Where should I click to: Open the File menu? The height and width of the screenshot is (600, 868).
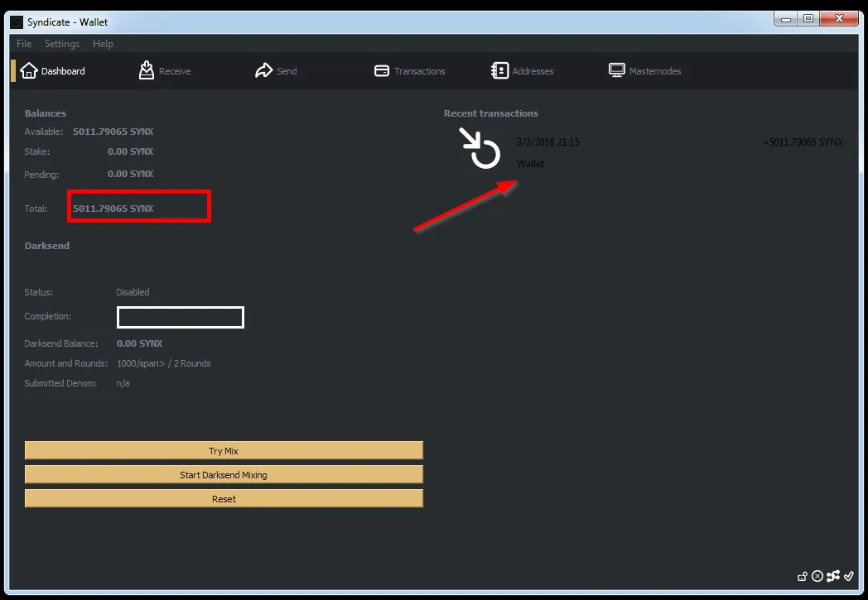24,44
